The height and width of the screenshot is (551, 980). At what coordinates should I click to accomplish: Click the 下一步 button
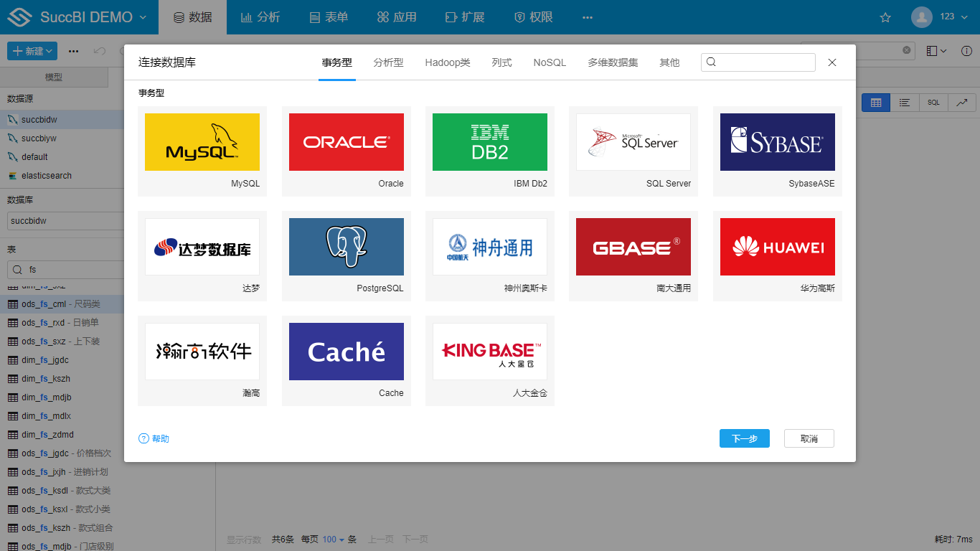point(744,438)
